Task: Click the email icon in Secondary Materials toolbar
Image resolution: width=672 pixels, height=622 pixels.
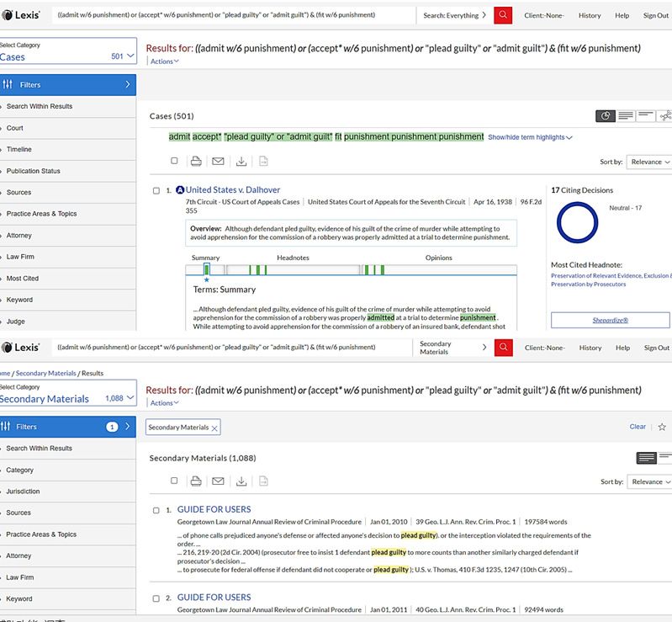Action: [x=219, y=481]
